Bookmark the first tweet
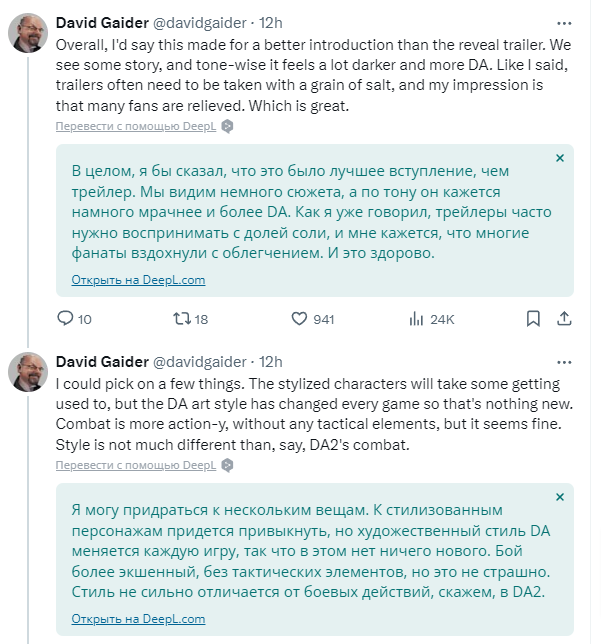Viewport: 601px width, 644px height. (x=531, y=319)
